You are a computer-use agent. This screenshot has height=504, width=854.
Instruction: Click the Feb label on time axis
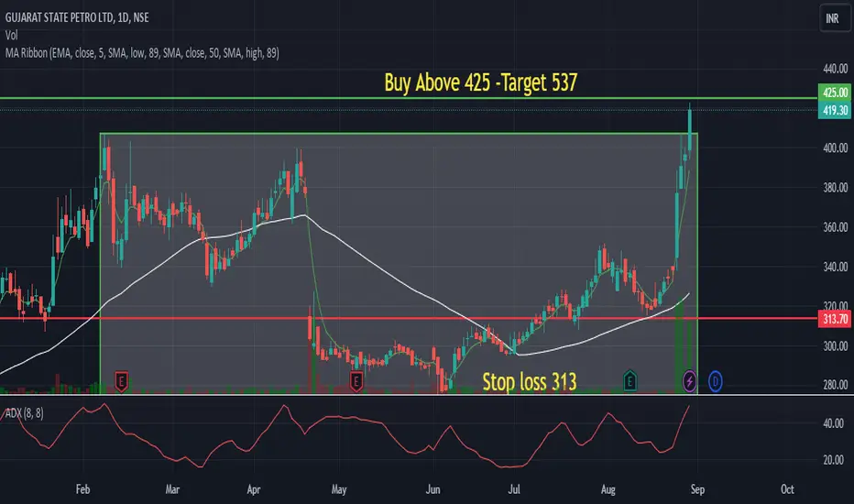[82, 489]
